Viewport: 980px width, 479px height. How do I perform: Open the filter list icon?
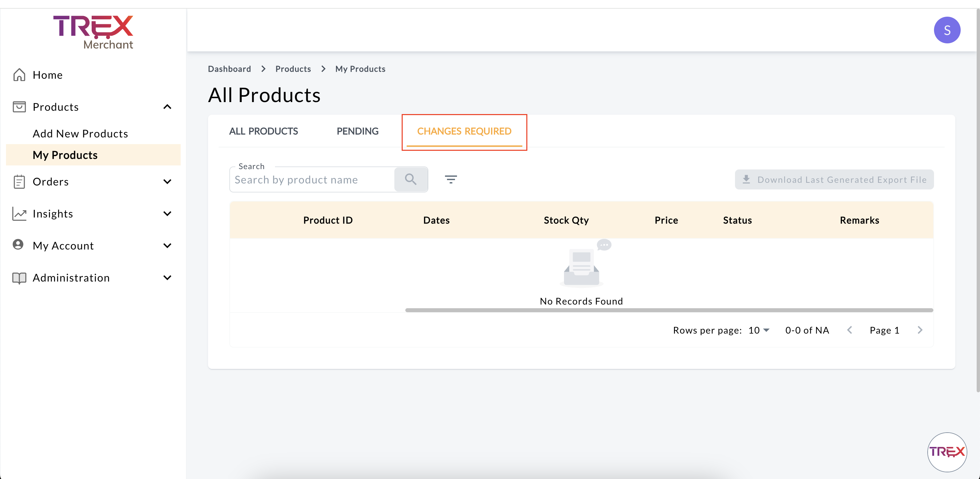click(x=451, y=179)
